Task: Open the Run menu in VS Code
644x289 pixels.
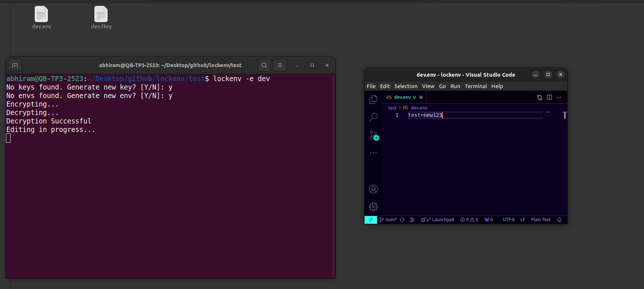Action: tap(455, 86)
